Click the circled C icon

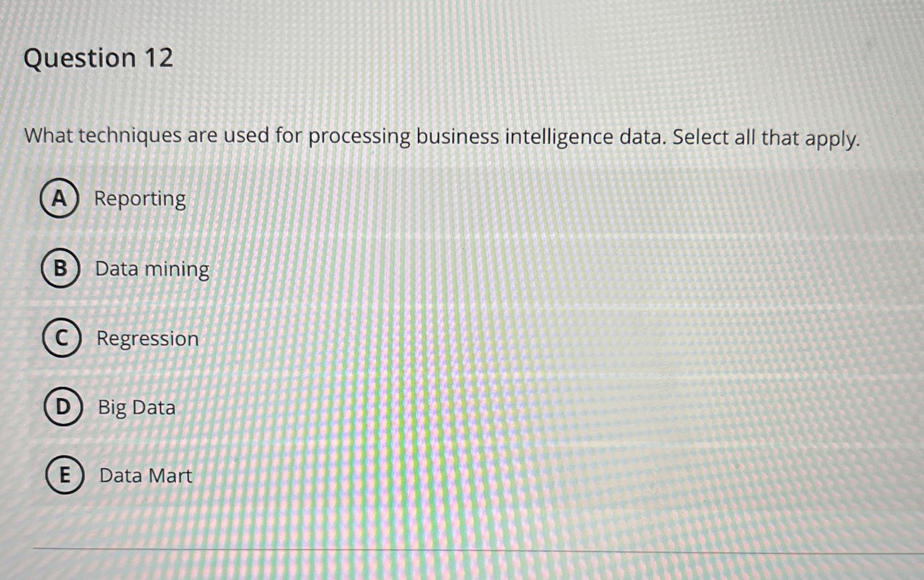pyautogui.click(x=62, y=339)
